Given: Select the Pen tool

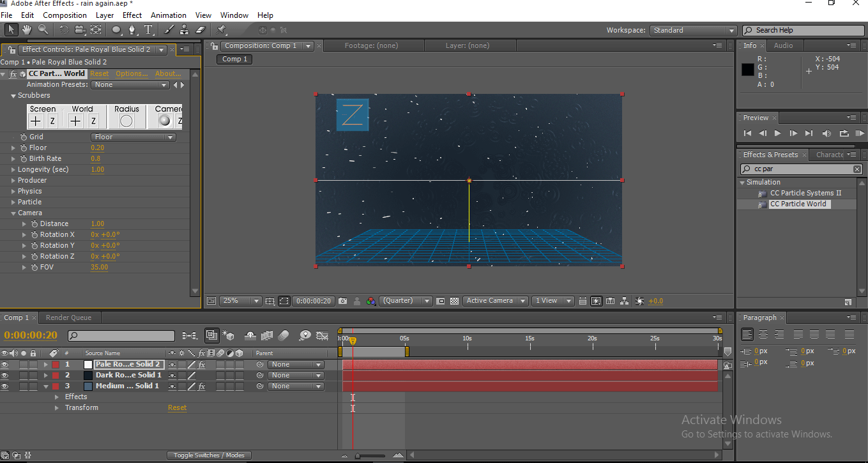Looking at the screenshot, I should [x=132, y=29].
